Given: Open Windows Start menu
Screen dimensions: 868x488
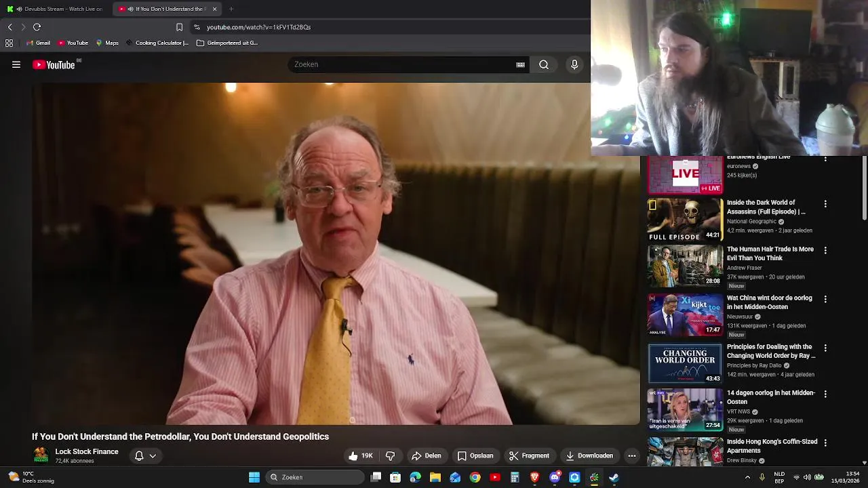Looking at the screenshot, I should tap(254, 478).
